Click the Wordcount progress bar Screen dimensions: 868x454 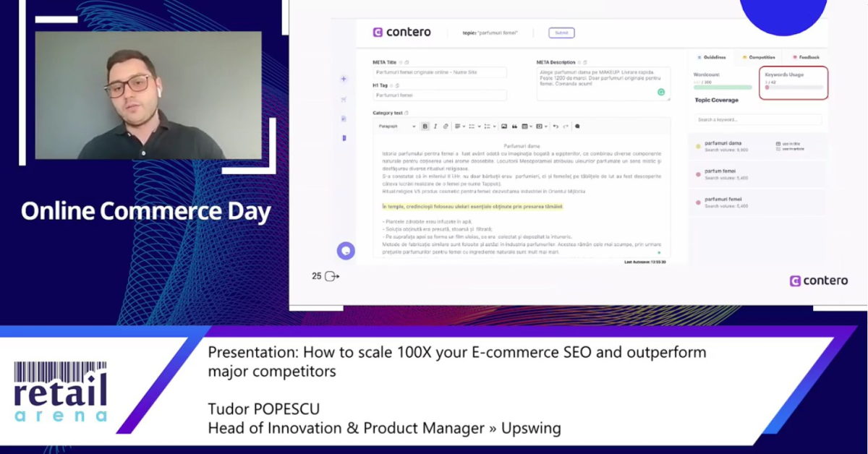[x=722, y=87]
